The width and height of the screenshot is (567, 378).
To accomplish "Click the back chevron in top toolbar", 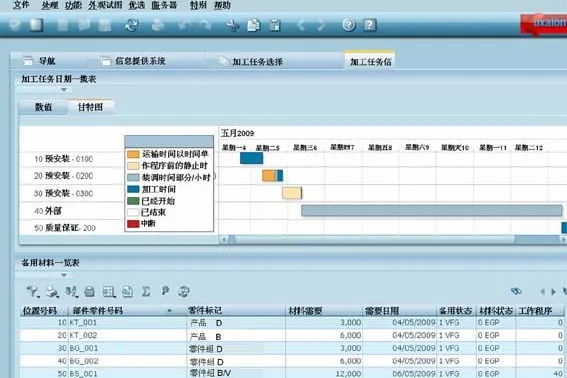I will point(300,25).
